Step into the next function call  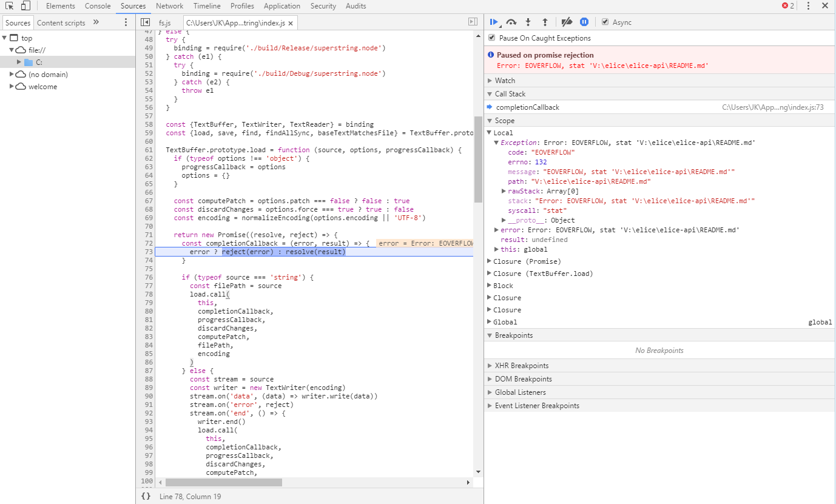coord(527,22)
